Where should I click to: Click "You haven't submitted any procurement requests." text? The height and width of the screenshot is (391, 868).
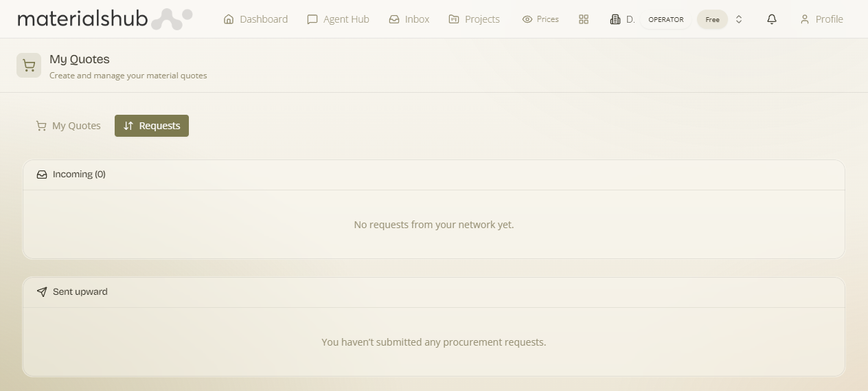(434, 342)
